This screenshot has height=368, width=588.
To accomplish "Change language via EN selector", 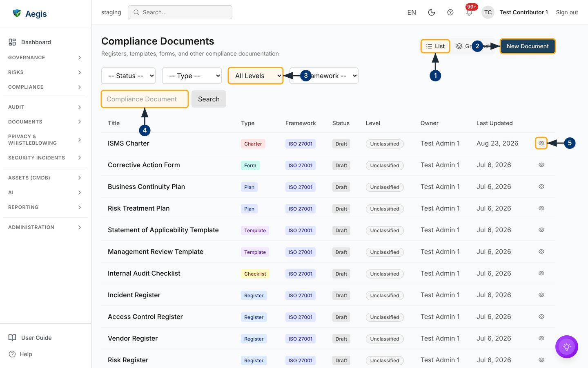I will pyautogui.click(x=412, y=12).
